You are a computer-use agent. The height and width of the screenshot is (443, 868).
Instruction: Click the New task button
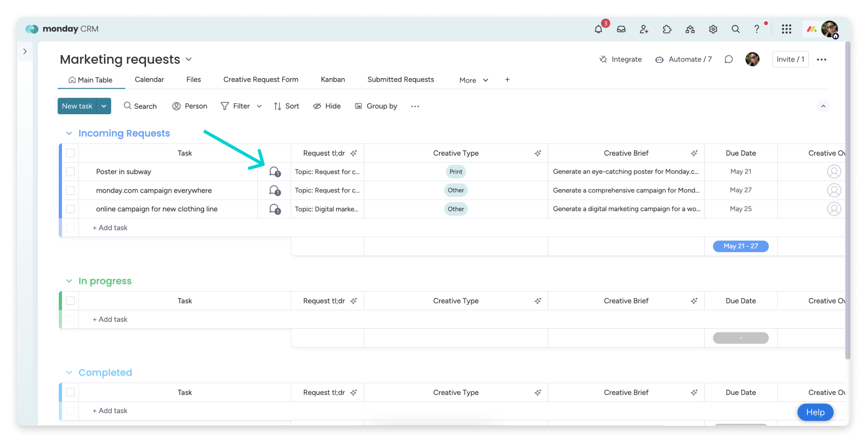click(x=77, y=106)
